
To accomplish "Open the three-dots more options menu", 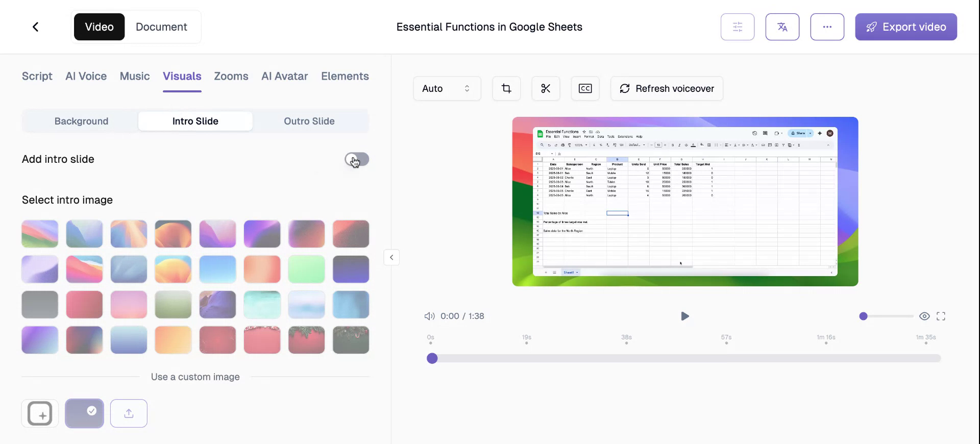I will pyautogui.click(x=827, y=27).
